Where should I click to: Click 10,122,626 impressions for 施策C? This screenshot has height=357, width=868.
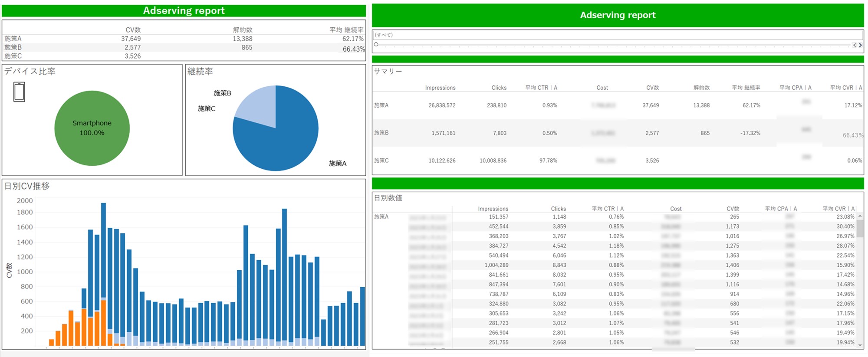click(x=442, y=160)
